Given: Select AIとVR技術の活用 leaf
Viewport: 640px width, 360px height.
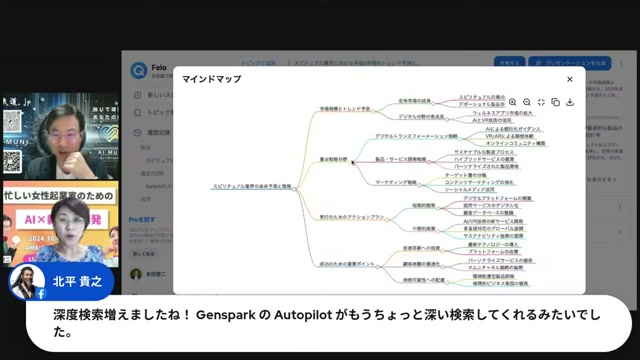Looking at the screenshot, I should [x=491, y=120].
